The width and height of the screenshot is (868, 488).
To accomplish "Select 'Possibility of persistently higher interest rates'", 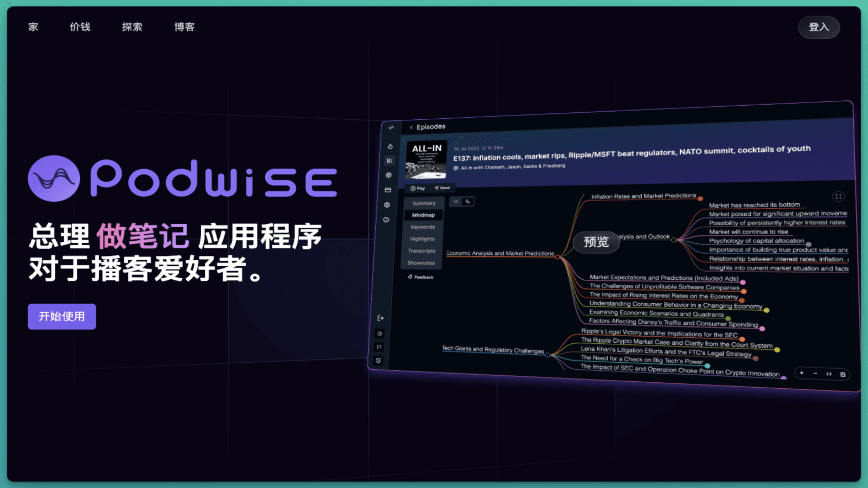I will tap(777, 222).
